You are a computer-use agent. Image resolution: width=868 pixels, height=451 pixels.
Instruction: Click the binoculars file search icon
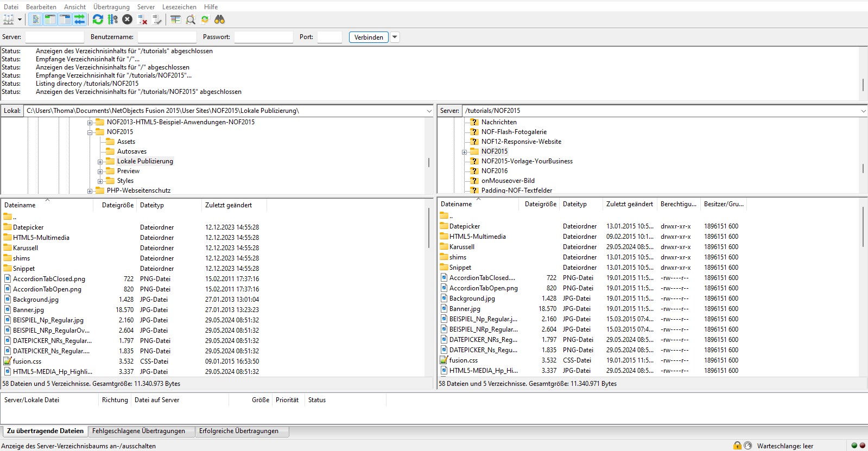click(x=219, y=20)
